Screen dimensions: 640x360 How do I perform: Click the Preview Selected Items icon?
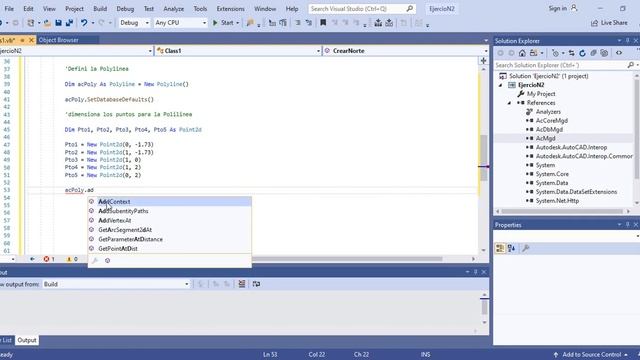619,53
